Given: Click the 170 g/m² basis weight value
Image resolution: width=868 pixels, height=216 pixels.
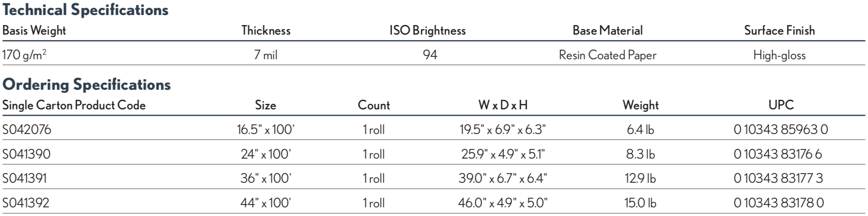Looking at the screenshot, I should [25, 55].
